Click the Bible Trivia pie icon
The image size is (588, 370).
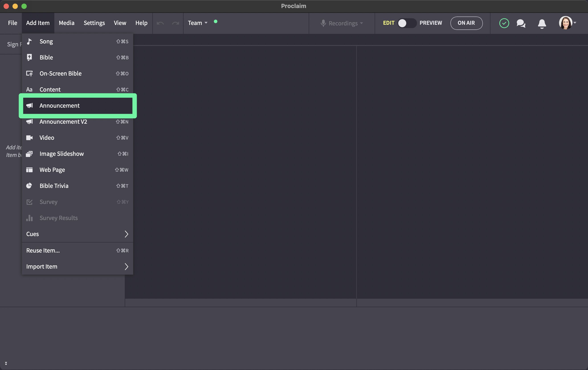click(x=29, y=186)
